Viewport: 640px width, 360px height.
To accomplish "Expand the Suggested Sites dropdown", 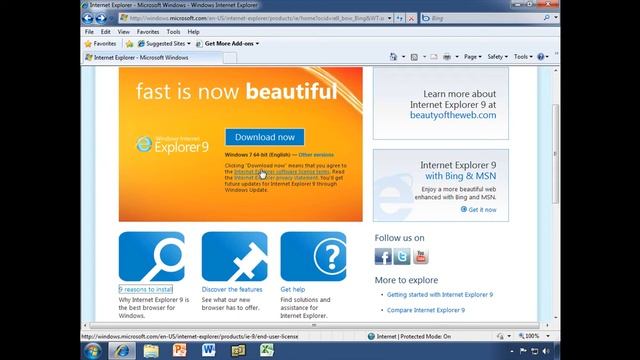I will pyautogui.click(x=189, y=44).
